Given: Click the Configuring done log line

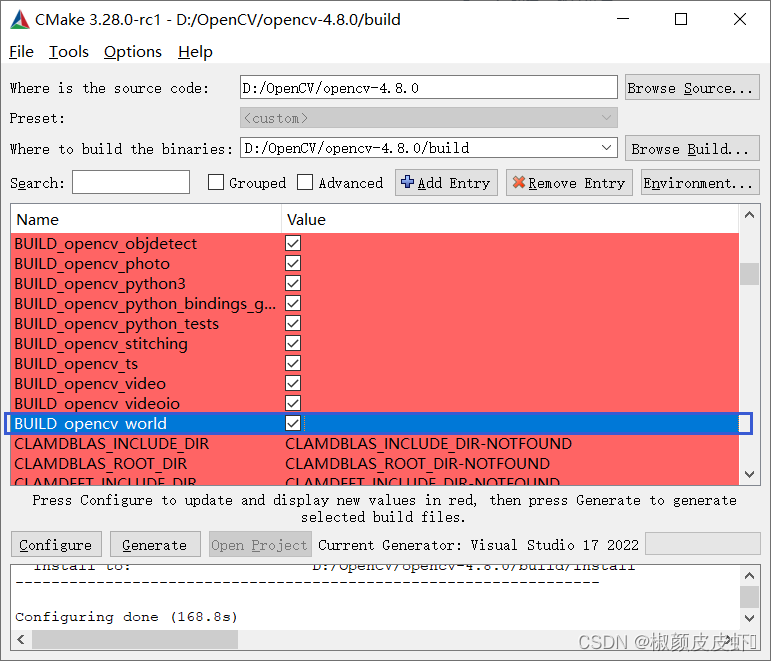Looking at the screenshot, I should (126, 617).
